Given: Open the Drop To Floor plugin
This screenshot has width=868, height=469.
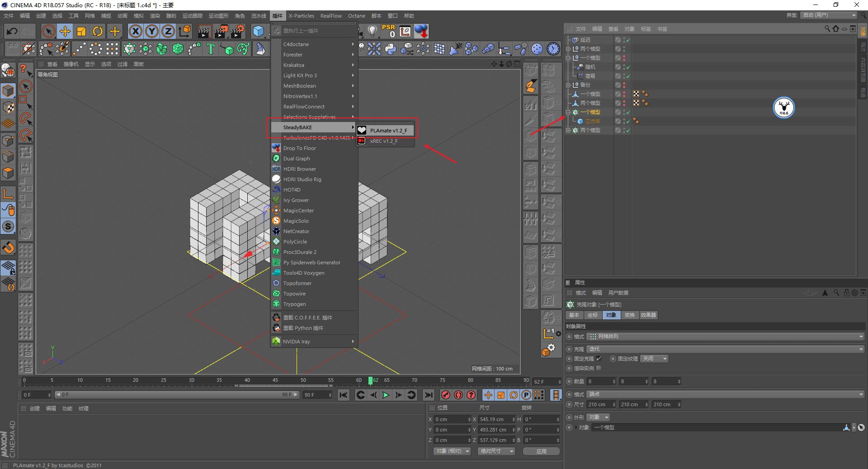Looking at the screenshot, I should (x=299, y=148).
